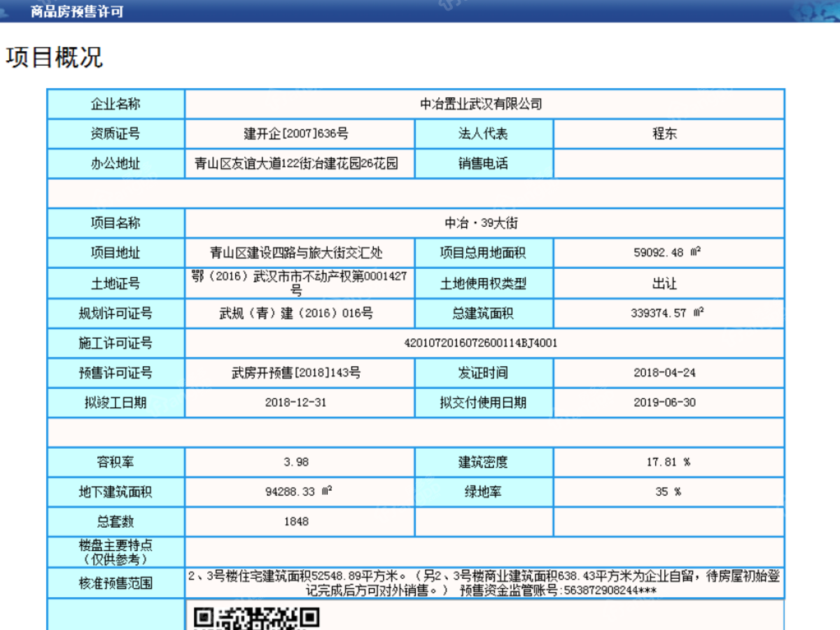Click the 地下建筑面积 label
Screen dimensions: 840x630
(x=115, y=492)
